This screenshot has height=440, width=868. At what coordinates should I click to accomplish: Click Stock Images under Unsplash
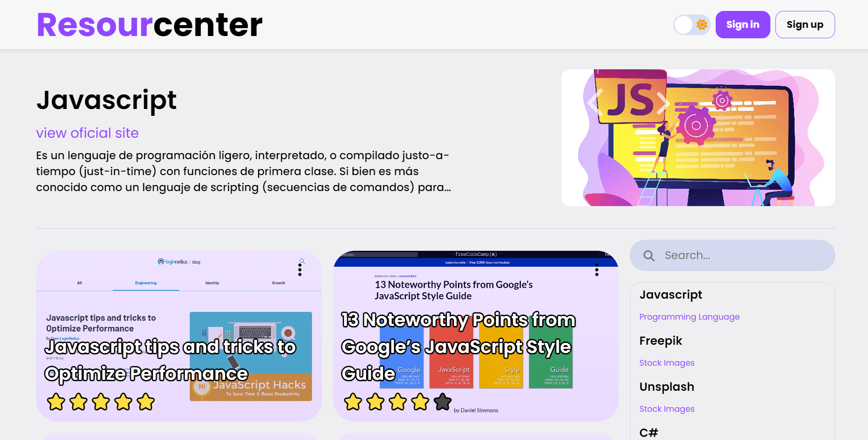click(667, 409)
